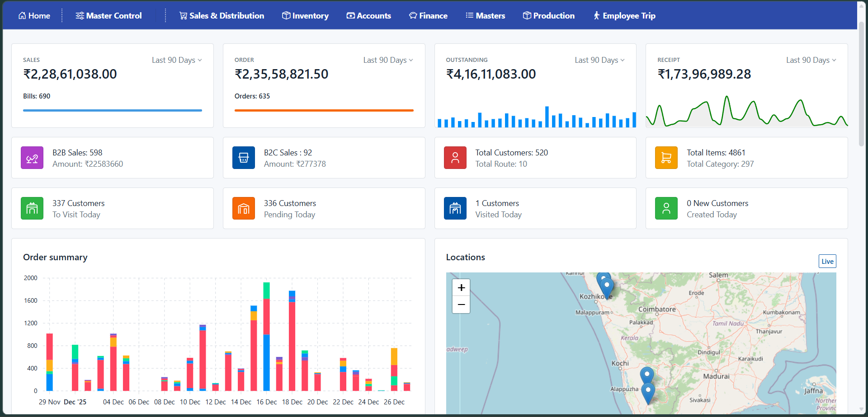The width and height of the screenshot is (868, 417).
Task: Zoom out on the Locations map
Action: [461, 305]
